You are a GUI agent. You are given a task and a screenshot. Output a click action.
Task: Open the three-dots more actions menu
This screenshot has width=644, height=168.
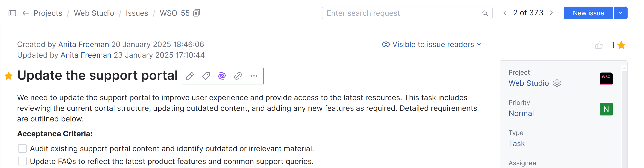click(254, 76)
